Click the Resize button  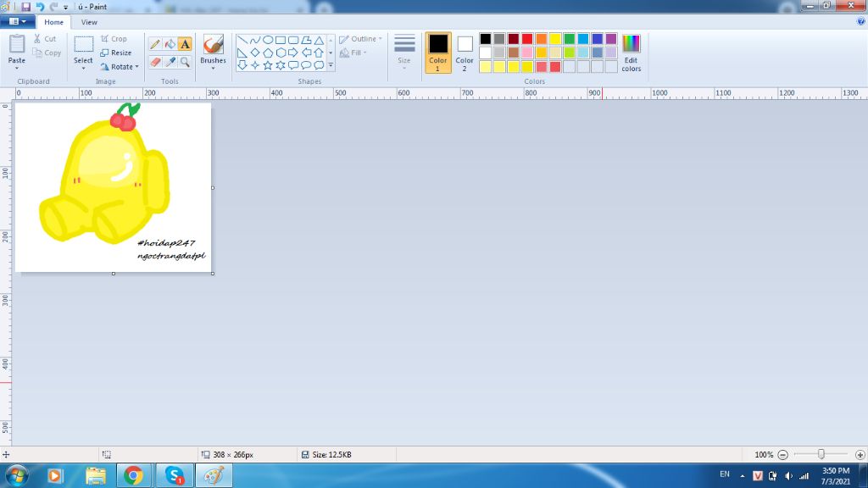pos(116,53)
